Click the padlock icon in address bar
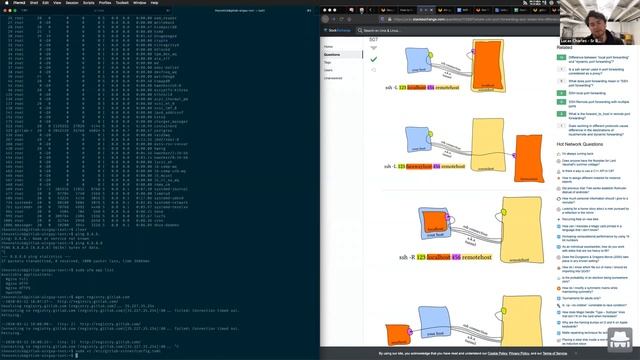 click(389, 19)
